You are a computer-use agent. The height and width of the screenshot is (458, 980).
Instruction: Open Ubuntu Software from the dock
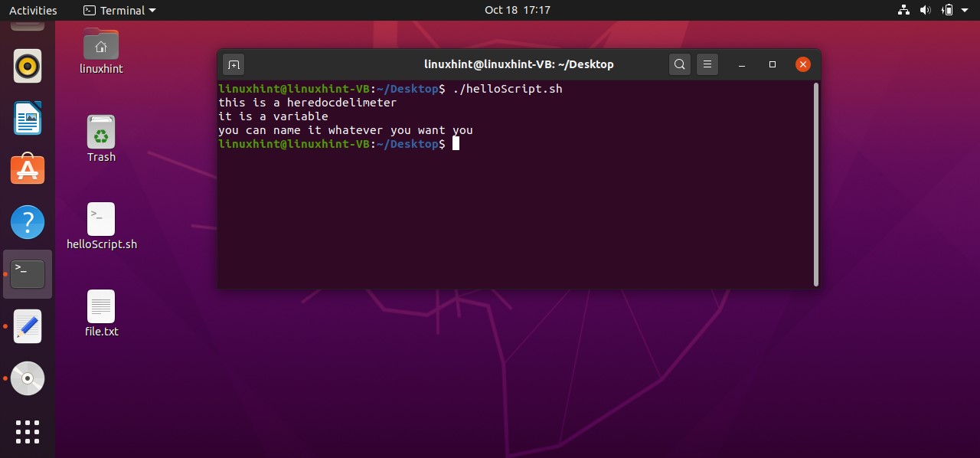coord(28,170)
